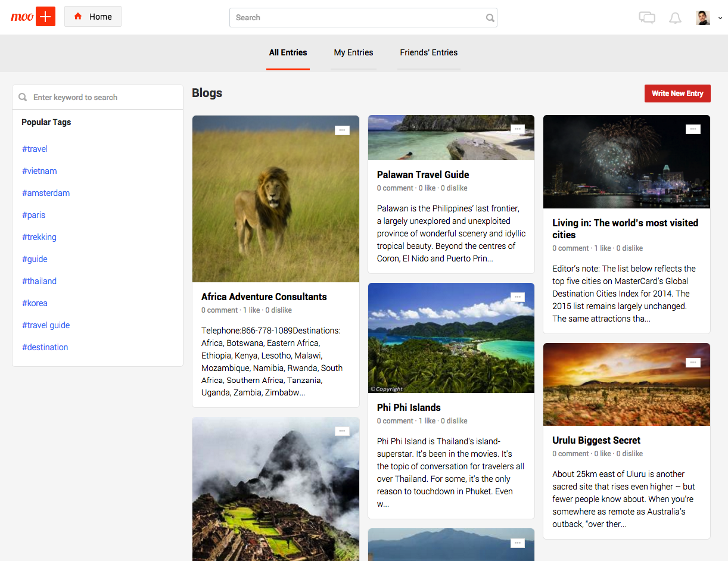Screen dimensions: 728x561
Task: Expand the account dropdown arrow
Action: click(x=720, y=18)
